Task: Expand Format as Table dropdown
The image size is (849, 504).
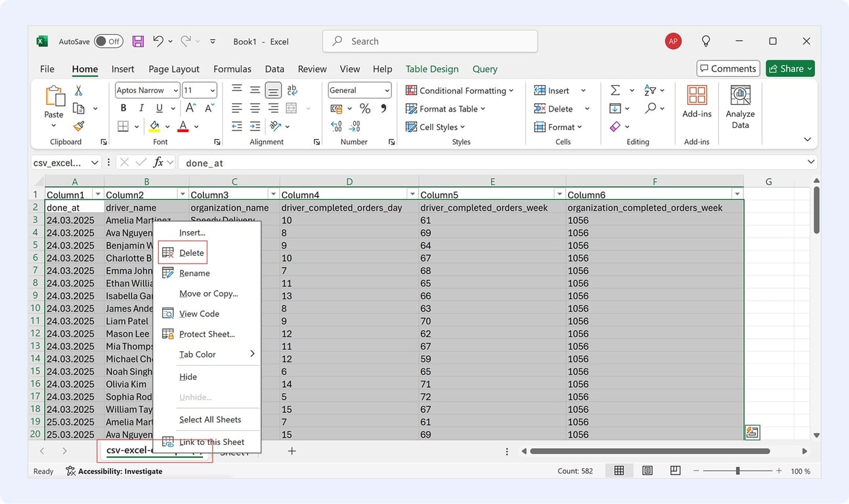Action: (483, 109)
